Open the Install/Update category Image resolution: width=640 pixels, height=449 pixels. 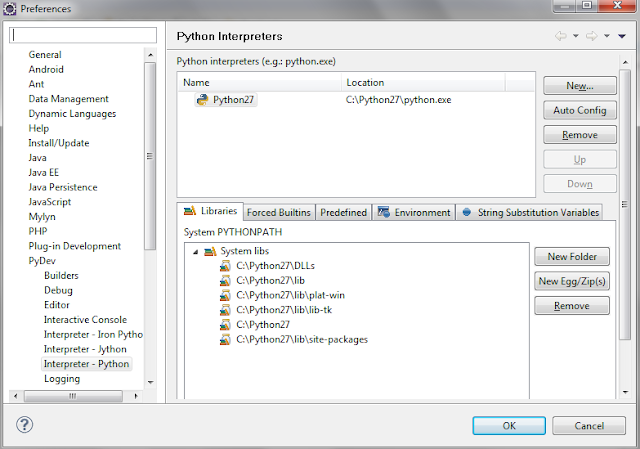point(59,143)
